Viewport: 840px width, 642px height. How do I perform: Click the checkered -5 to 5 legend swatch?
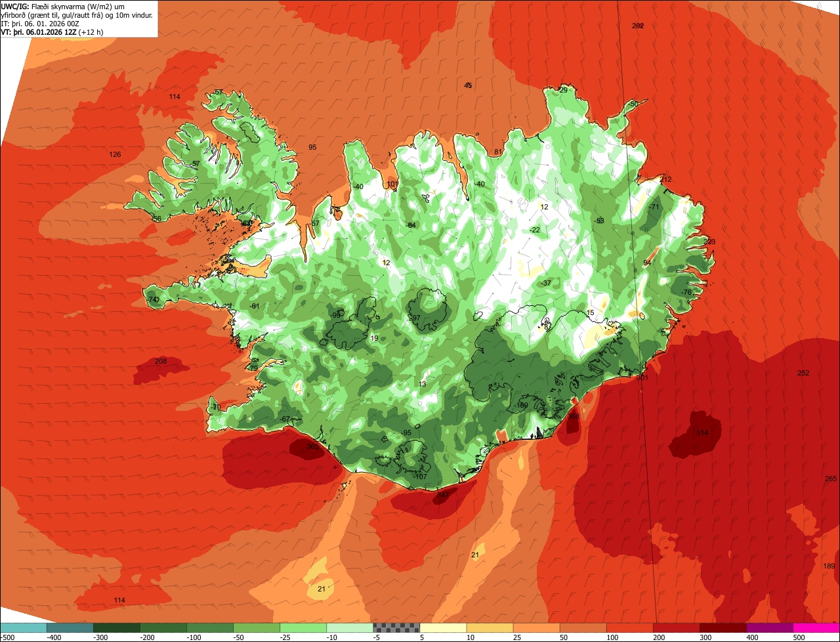396,628
